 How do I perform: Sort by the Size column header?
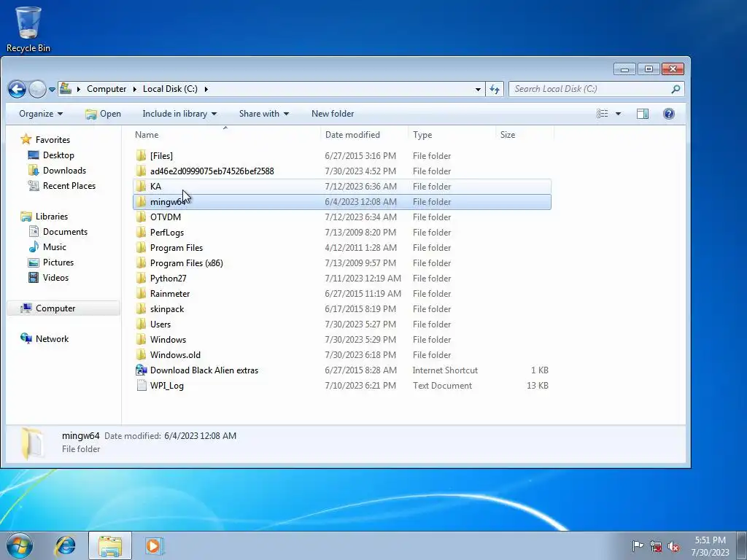(525, 135)
